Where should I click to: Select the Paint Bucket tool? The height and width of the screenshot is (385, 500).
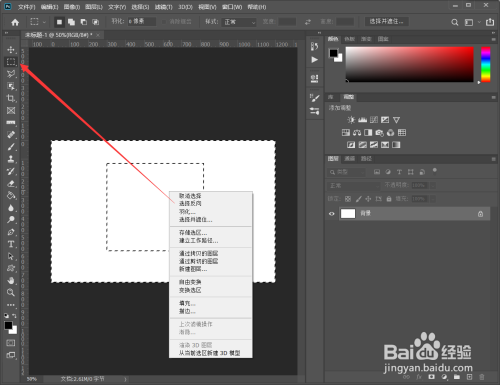tap(11, 196)
